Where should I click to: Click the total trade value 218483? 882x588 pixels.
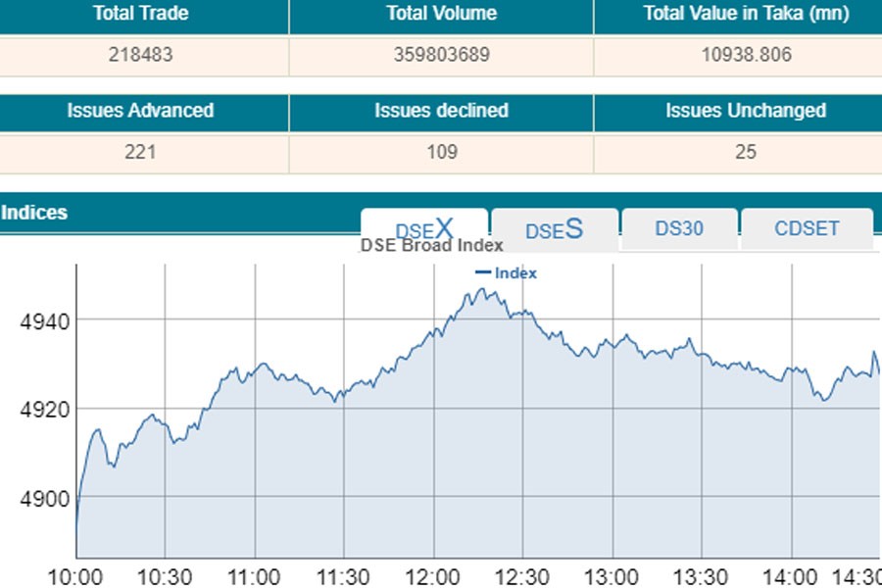pyautogui.click(x=140, y=55)
